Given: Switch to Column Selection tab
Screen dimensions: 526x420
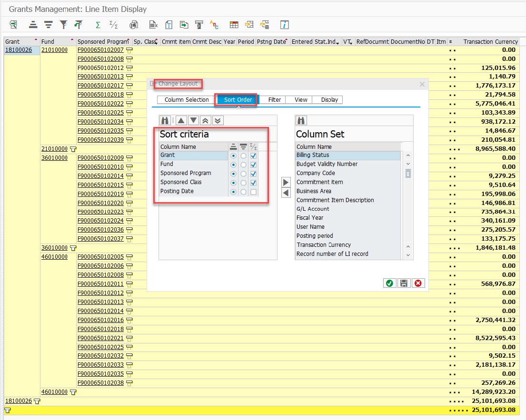Looking at the screenshot, I should pyautogui.click(x=187, y=100).
